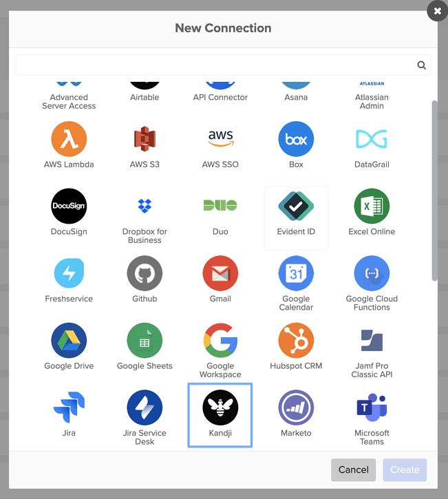Select the Advanced Server Access label
Viewport: 448px width, 499px height.
pos(69,101)
